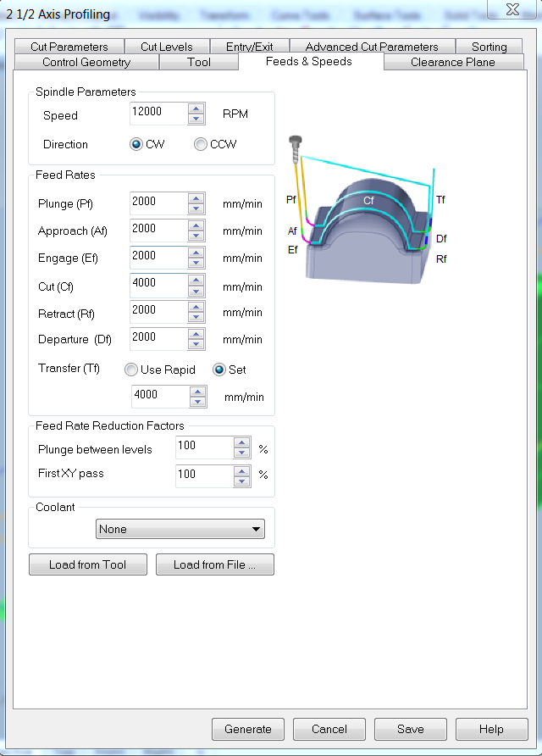Image resolution: width=542 pixels, height=756 pixels.
Task: Close the 2 1/2 Axis Profiling dialog
Action: click(512, 9)
